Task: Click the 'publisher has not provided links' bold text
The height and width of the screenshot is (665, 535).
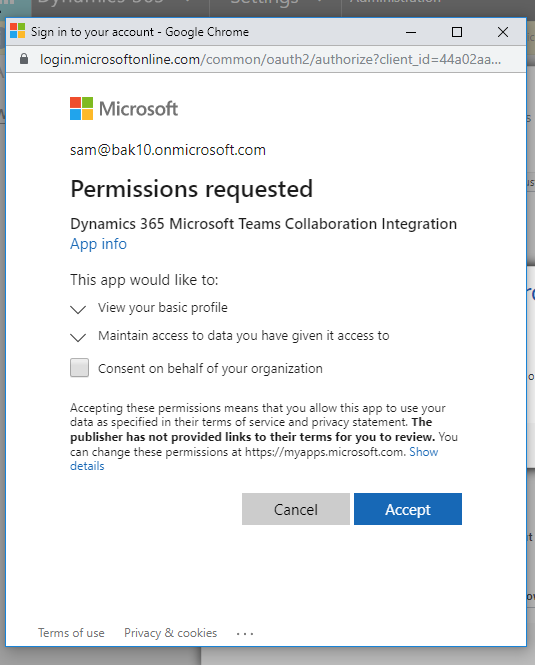Action: coord(252,430)
